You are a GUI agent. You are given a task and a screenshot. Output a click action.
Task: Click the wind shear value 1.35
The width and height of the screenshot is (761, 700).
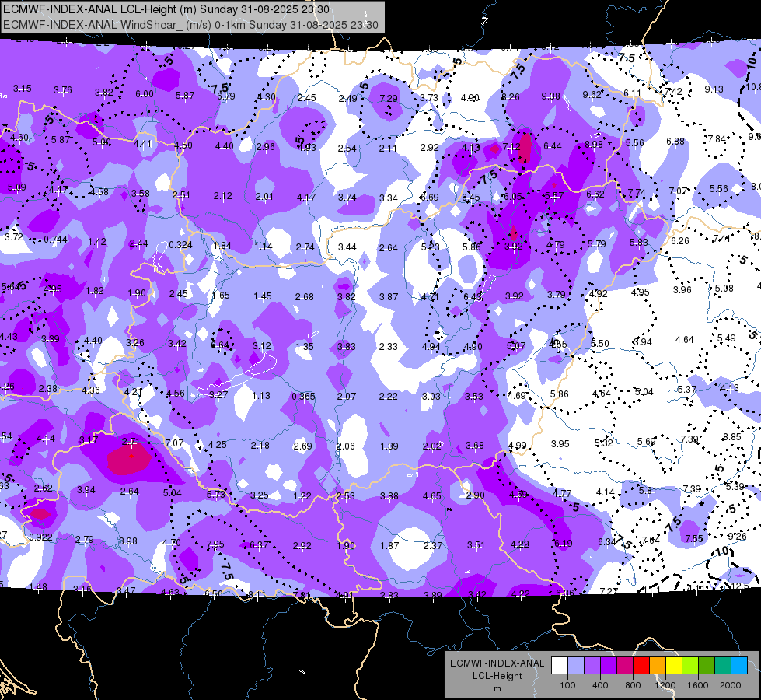click(x=304, y=346)
